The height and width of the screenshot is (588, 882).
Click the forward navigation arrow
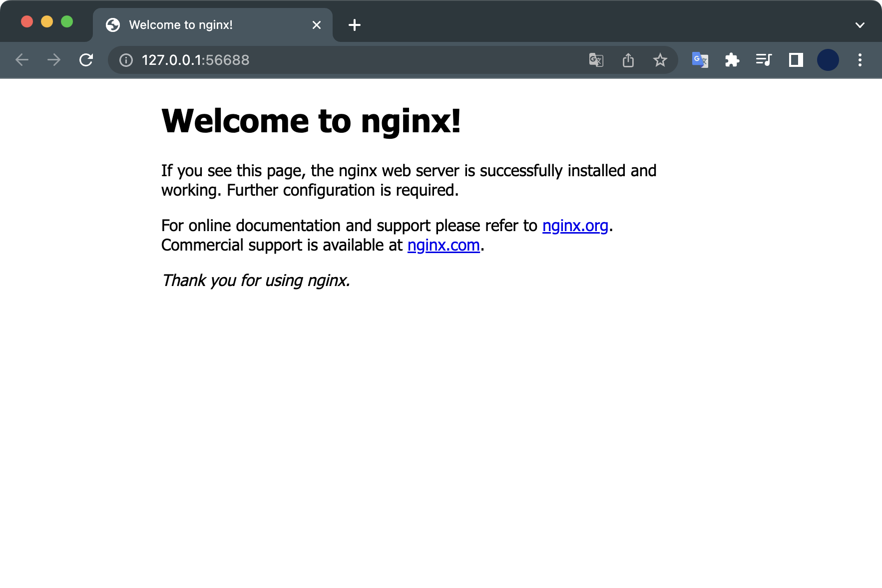point(54,60)
